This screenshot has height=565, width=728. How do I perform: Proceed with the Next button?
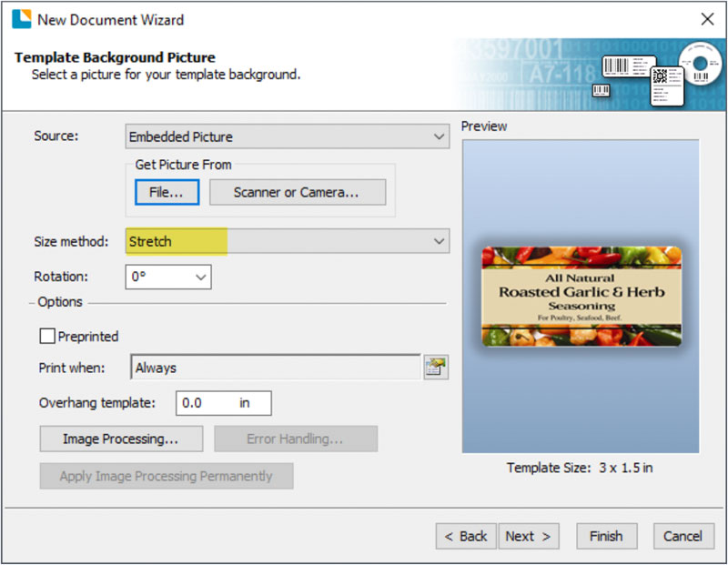(529, 536)
